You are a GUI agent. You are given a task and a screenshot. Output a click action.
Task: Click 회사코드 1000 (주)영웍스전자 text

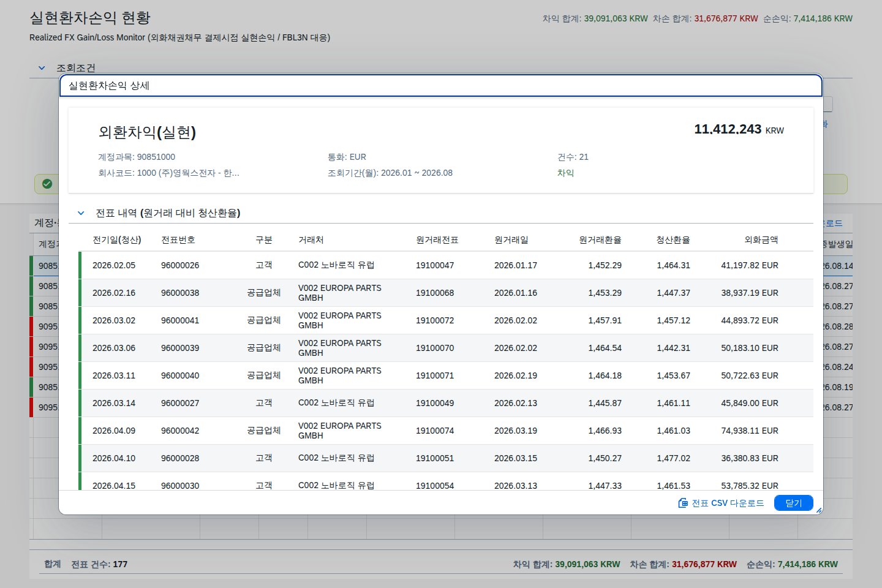tap(168, 173)
